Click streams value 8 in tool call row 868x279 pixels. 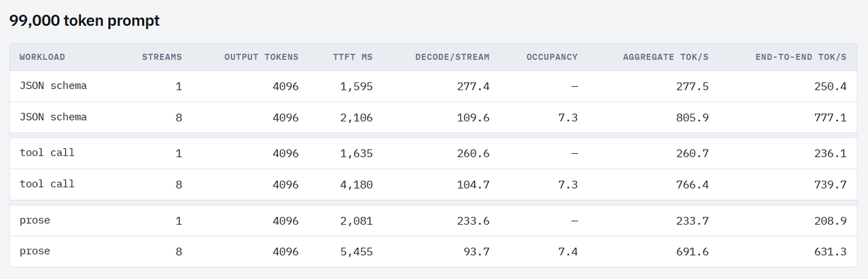(179, 184)
